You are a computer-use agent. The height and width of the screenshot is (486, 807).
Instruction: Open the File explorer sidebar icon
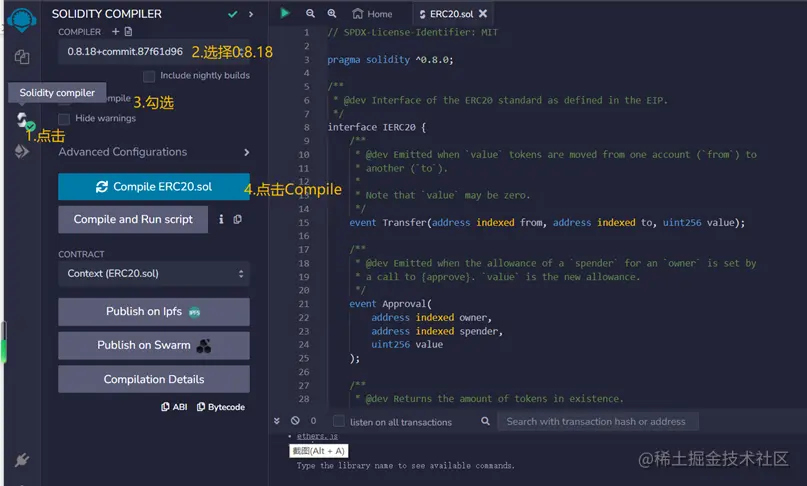click(x=22, y=57)
